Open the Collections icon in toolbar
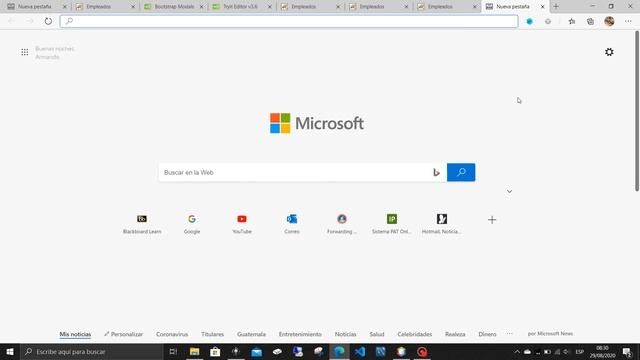Screen dimensions: 640x360 590,21
